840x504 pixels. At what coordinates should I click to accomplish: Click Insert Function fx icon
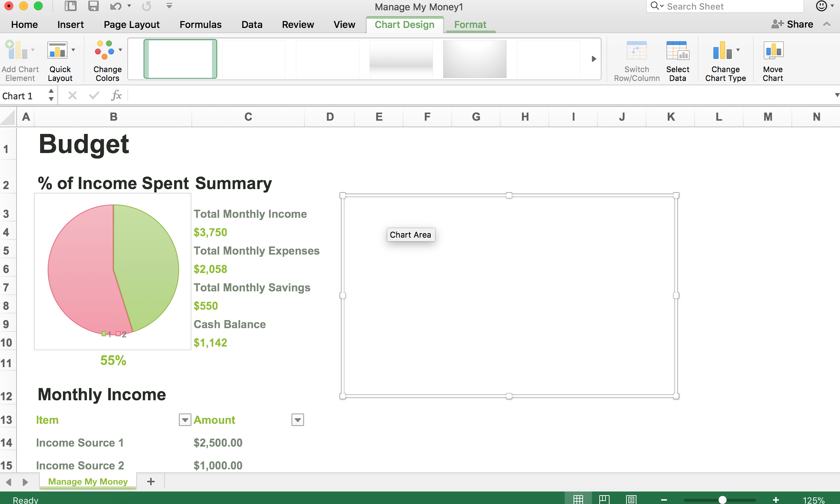pos(116,96)
